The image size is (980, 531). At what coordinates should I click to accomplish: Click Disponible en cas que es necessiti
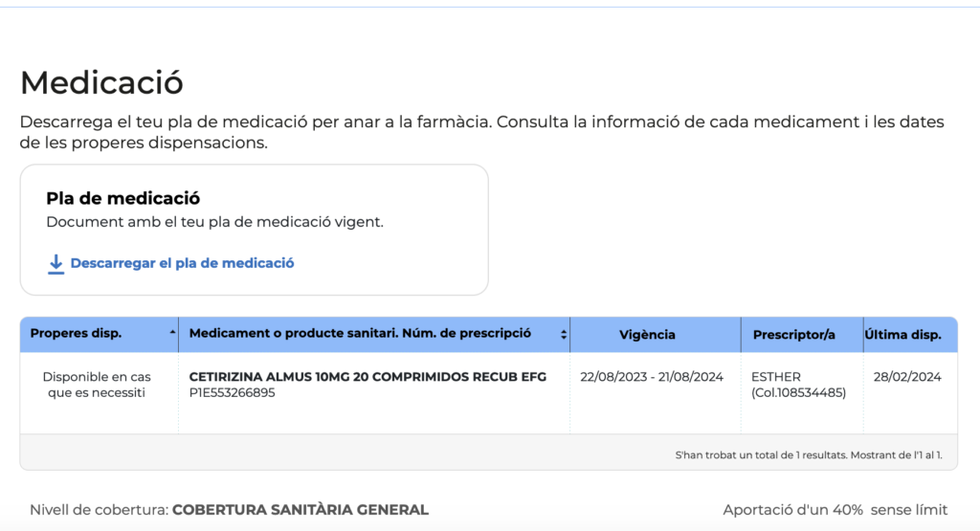[x=97, y=385]
